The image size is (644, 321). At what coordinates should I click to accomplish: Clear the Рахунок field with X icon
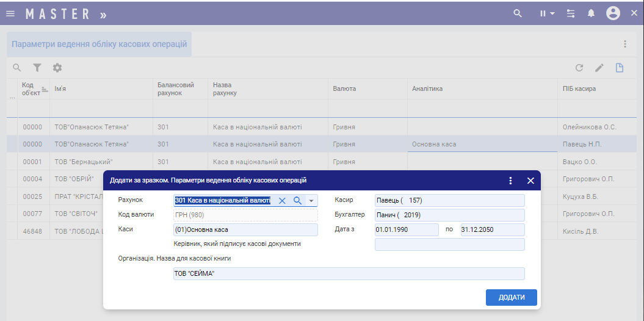click(282, 200)
